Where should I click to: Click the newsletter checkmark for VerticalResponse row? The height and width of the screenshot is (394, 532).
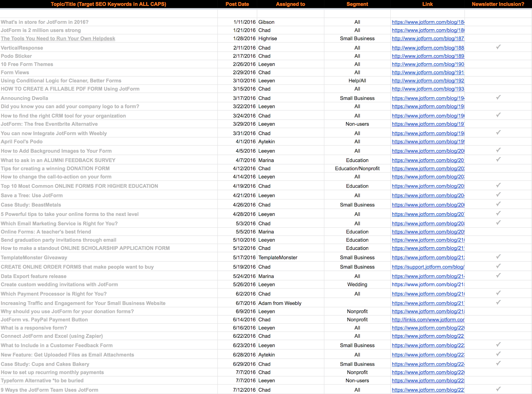coord(498,47)
